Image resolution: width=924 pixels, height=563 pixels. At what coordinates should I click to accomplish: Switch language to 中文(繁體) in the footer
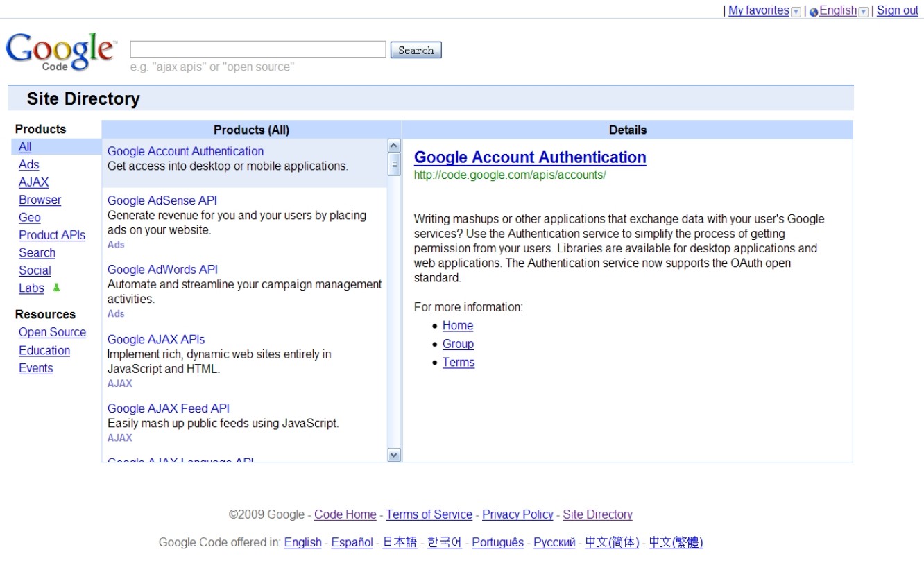676,542
